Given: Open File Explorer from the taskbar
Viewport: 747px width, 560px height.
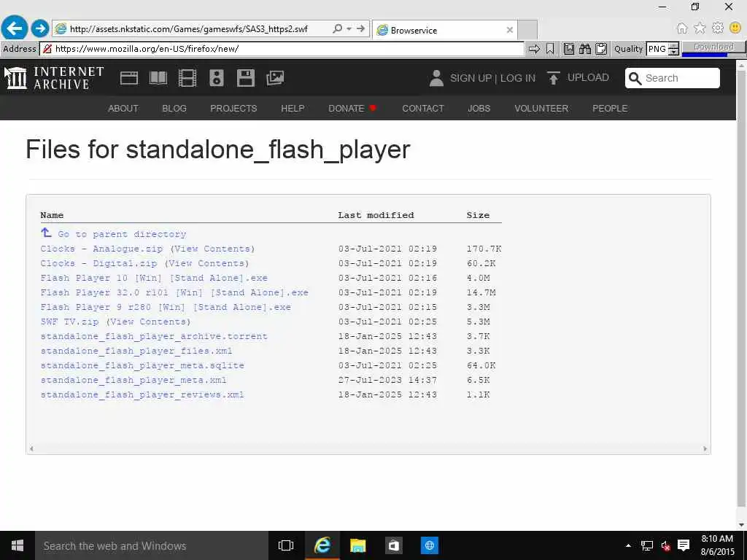Looking at the screenshot, I should 357,545.
